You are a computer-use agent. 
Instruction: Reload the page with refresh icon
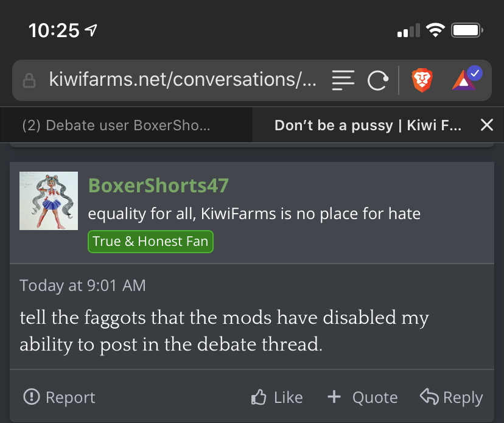(x=377, y=80)
